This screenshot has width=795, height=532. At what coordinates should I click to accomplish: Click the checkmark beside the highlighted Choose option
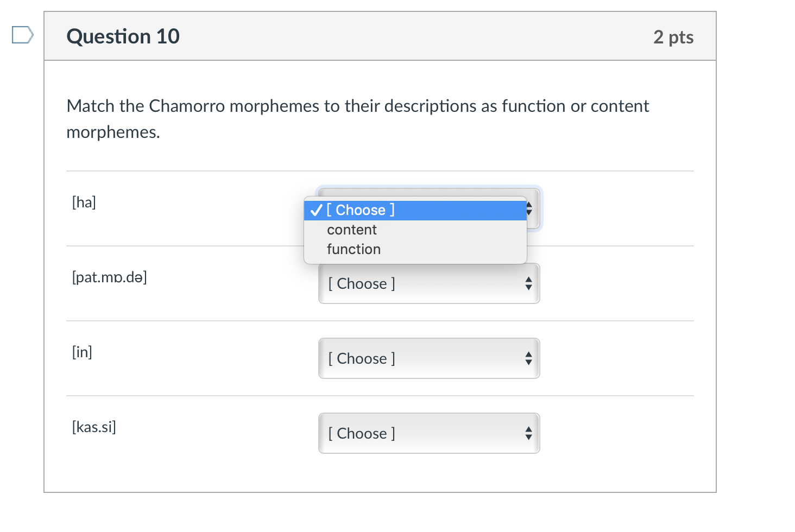tap(317, 210)
